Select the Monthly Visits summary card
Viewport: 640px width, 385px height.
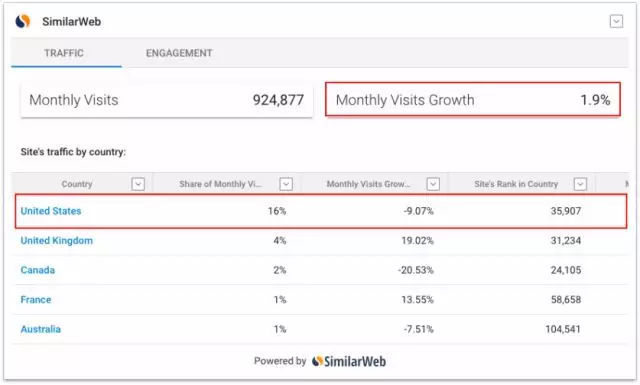coord(167,100)
